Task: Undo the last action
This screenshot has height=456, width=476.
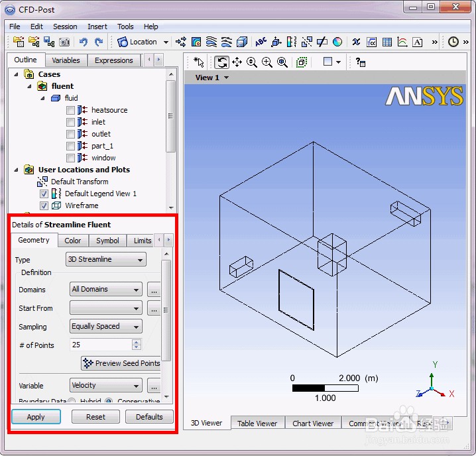Action: [x=83, y=42]
